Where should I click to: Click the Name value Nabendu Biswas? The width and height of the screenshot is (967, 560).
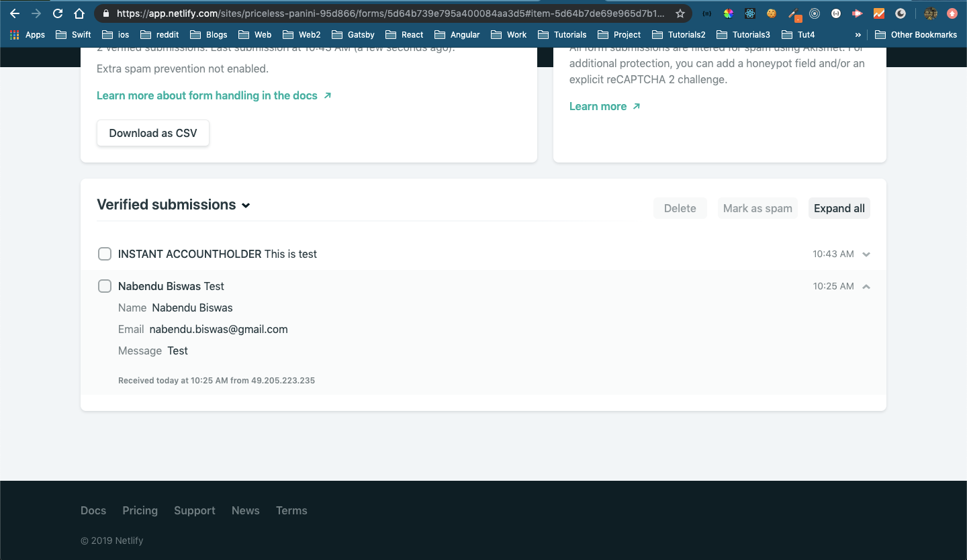tap(192, 308)
